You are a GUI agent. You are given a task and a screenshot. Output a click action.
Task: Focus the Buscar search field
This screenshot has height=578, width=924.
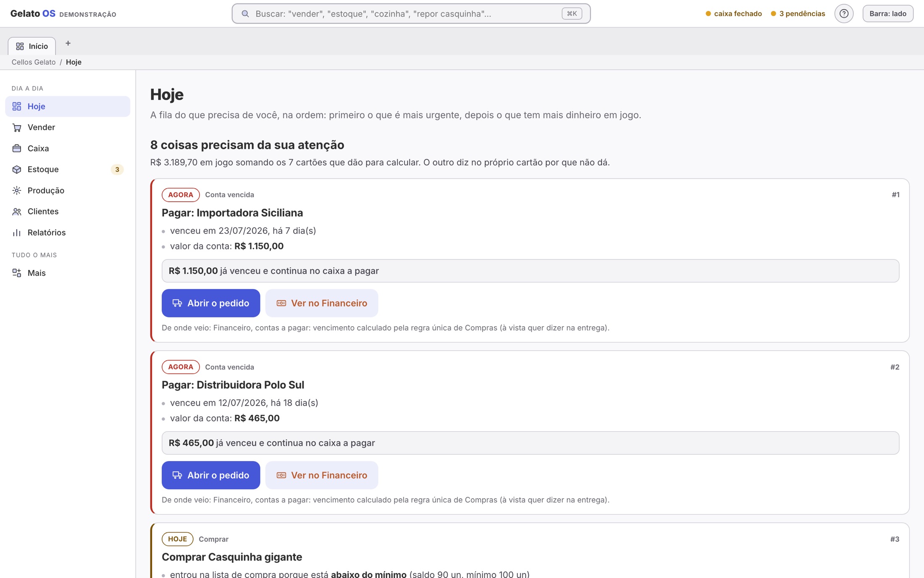tap(411, 14)
